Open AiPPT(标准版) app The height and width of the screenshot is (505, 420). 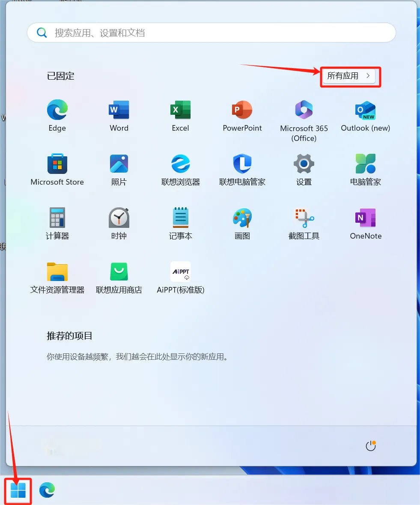coord(181,277)
